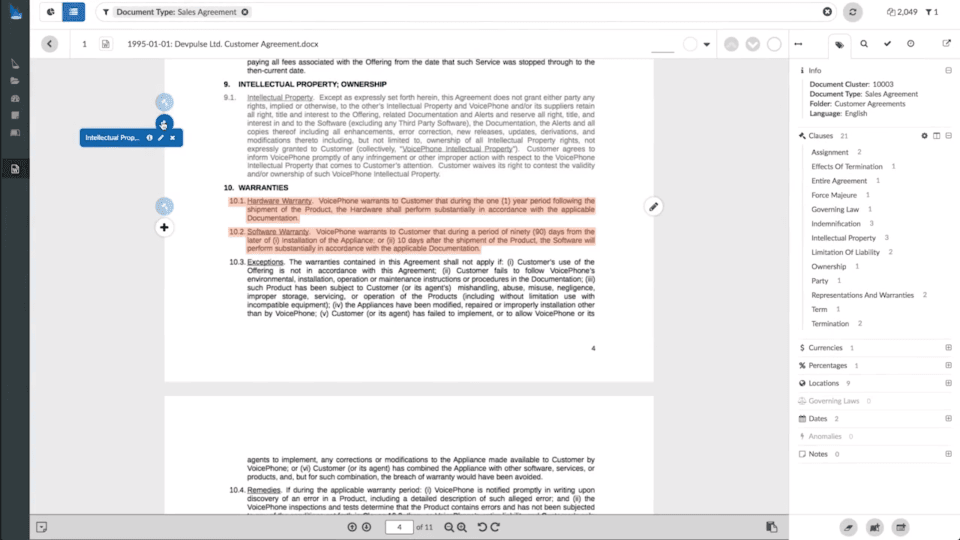Select the Indemnification clause in list
This screenshot has height=540, width=960.
[x=836, y=223]
